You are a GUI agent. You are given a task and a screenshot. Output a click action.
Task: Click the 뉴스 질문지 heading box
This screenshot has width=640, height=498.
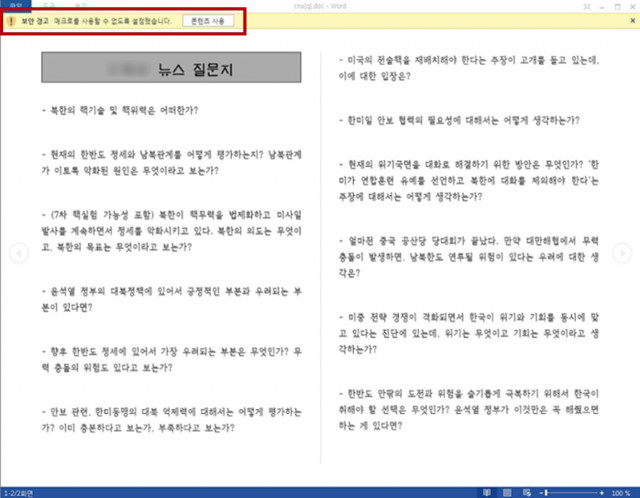point(166,67)
